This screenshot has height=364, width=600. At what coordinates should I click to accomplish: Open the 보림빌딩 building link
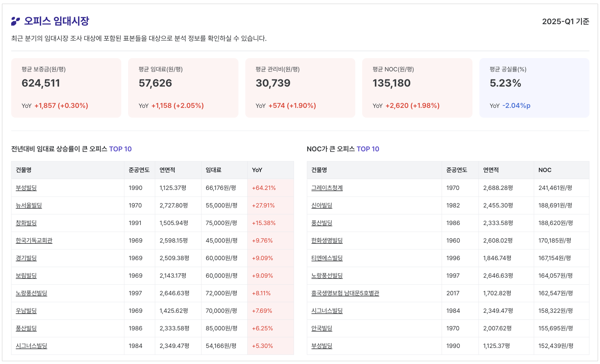tap(26, 275)
